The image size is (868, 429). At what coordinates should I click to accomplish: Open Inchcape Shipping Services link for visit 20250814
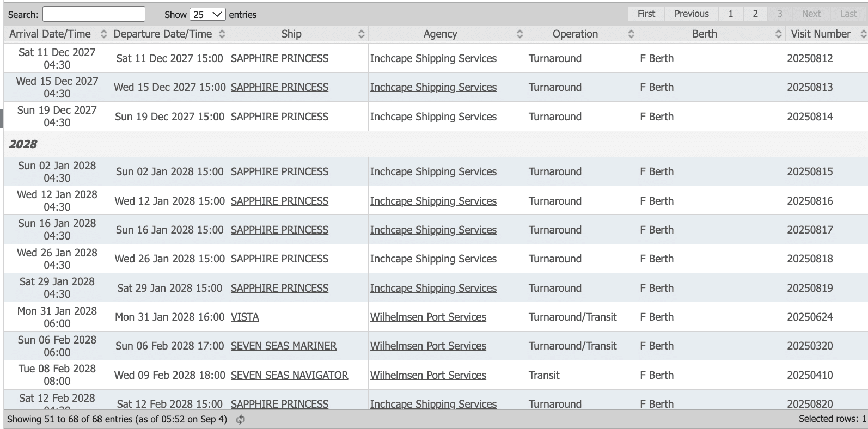point(433,117)
